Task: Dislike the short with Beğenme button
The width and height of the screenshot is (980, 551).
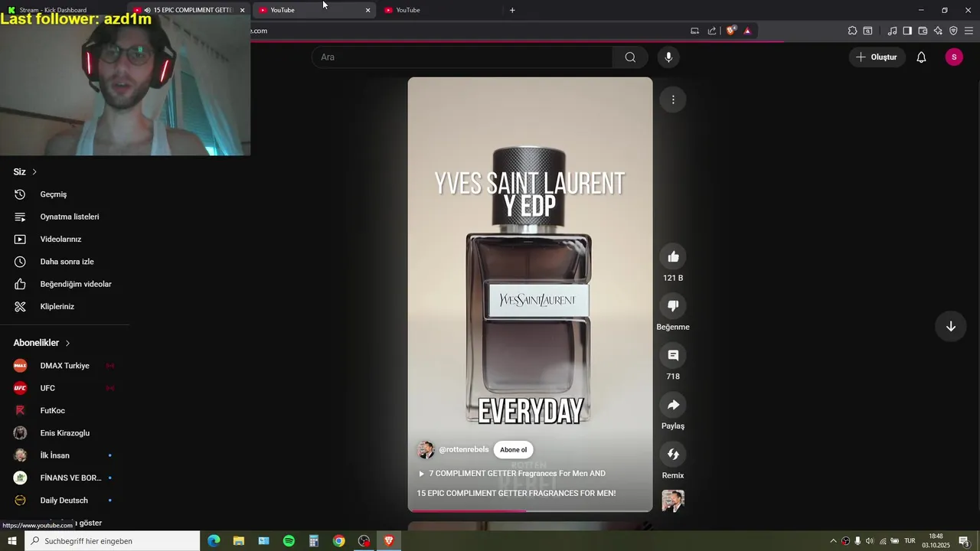Action: point(673,305)
